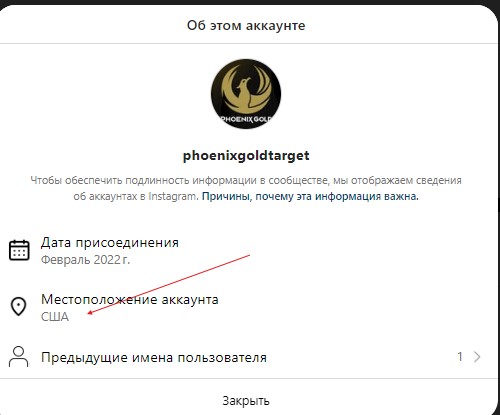The height and width of the screenshot is (415, 500).
Task: Expand previous usernames with the chevron arrow
Action: tap(477, 357)
